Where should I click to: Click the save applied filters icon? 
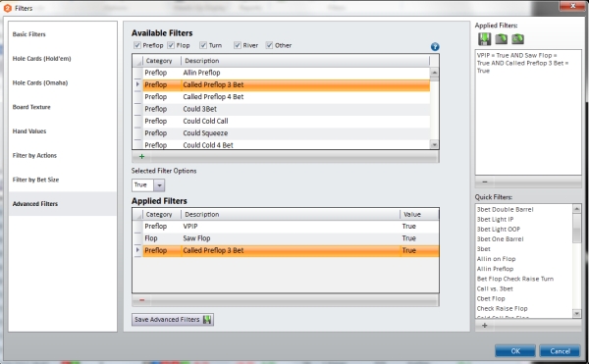[485, 38]
